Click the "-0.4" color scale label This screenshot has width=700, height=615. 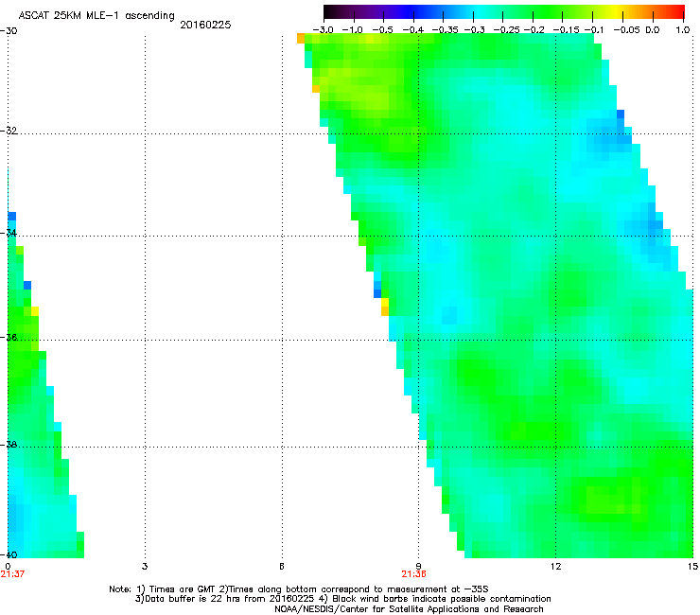pyautogui.click(x=412, y=30)
